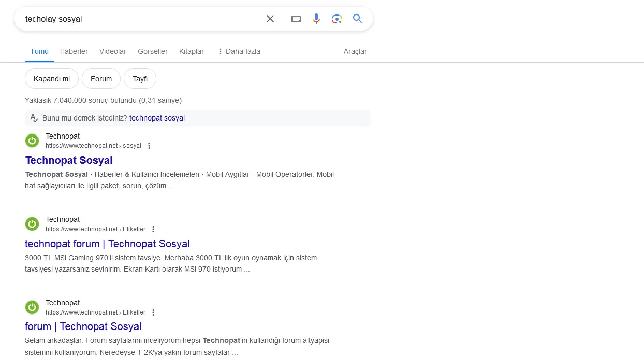
Task: Open three-dot menu of third result
Action: pos(153,312)
